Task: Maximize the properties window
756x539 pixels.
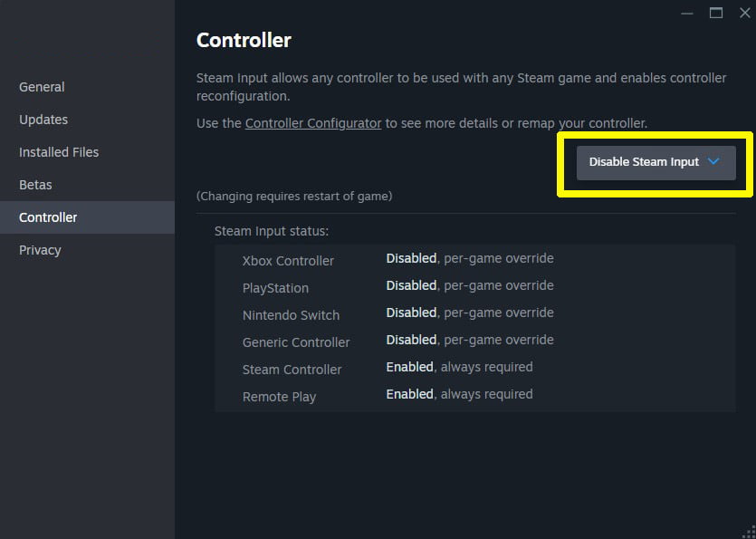Action: tap(716, 13)
